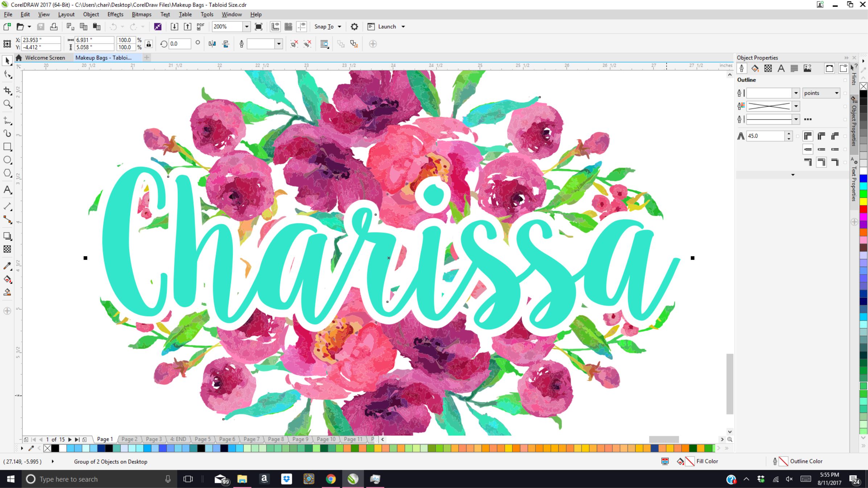Open the outline width dropdown in docker

(796, 93)
